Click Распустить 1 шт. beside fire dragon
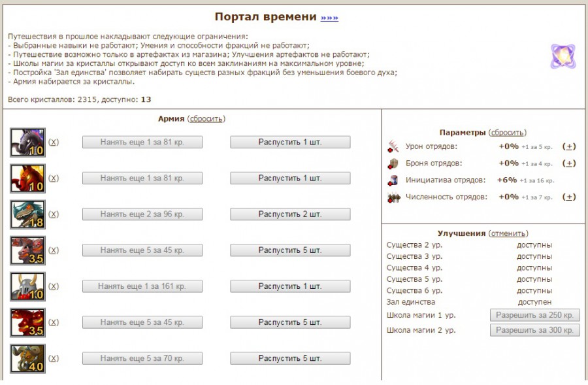 (290, 178)
